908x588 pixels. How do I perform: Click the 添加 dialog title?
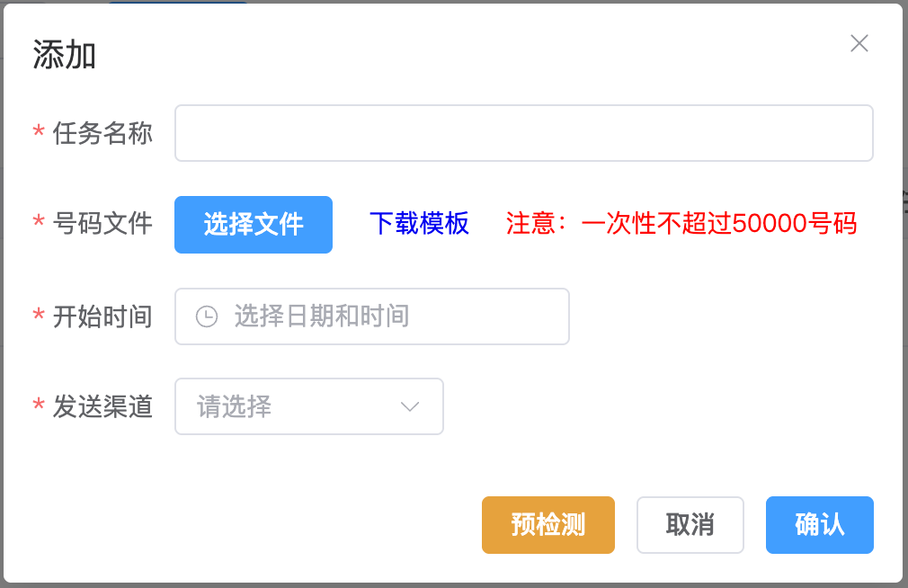65,56
